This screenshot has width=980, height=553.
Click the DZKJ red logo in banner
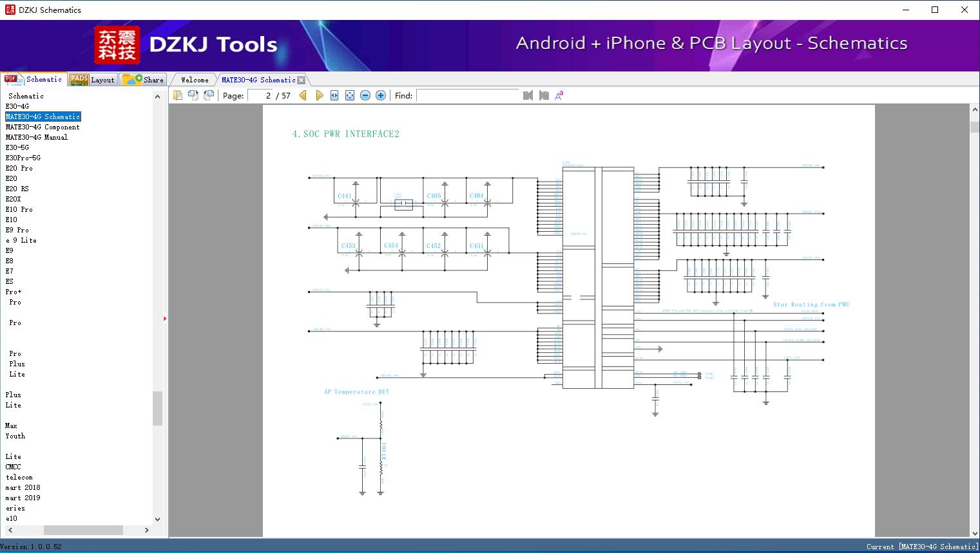[117, 45]
